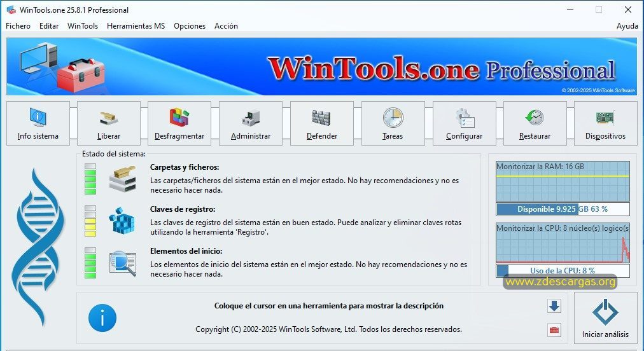The width and height of the screenshot is (644, 351).
Task: Click the 'Elementos del inicio:' heading
Action: tap(186, 251)
